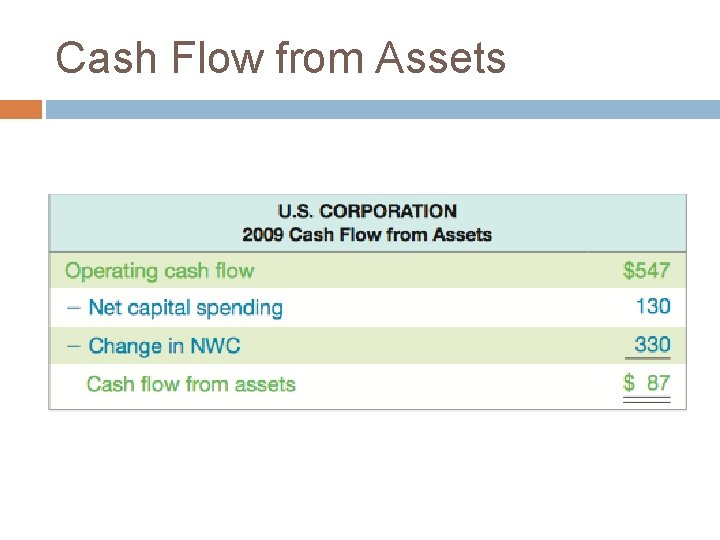Select the Change in NWC label
The image size is (720, 540).
pos(164,346)
